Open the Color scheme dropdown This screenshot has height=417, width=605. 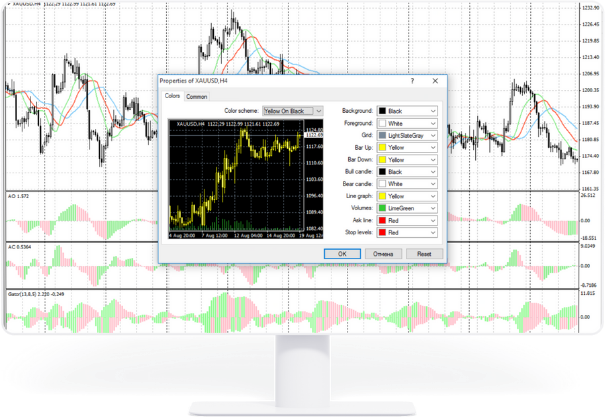292,111
